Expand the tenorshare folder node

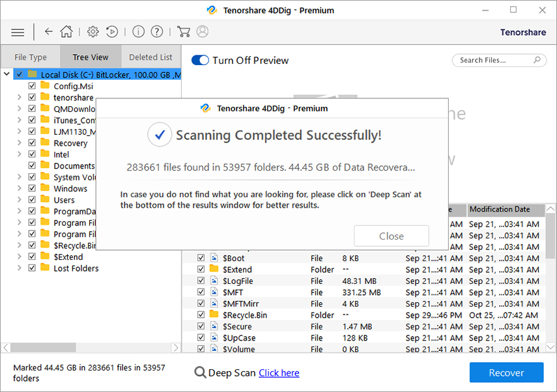[x=19, y=97]
